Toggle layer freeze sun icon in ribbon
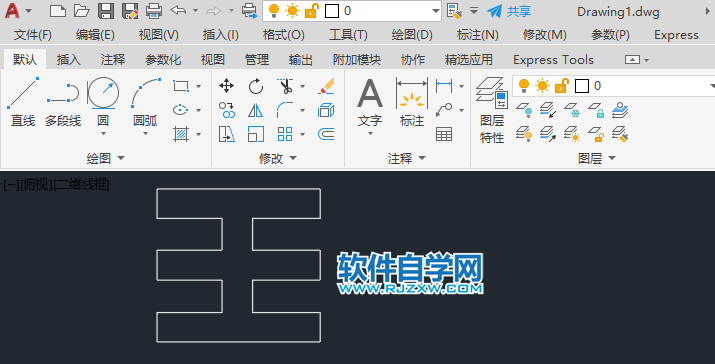 click(x=543, y=85)
